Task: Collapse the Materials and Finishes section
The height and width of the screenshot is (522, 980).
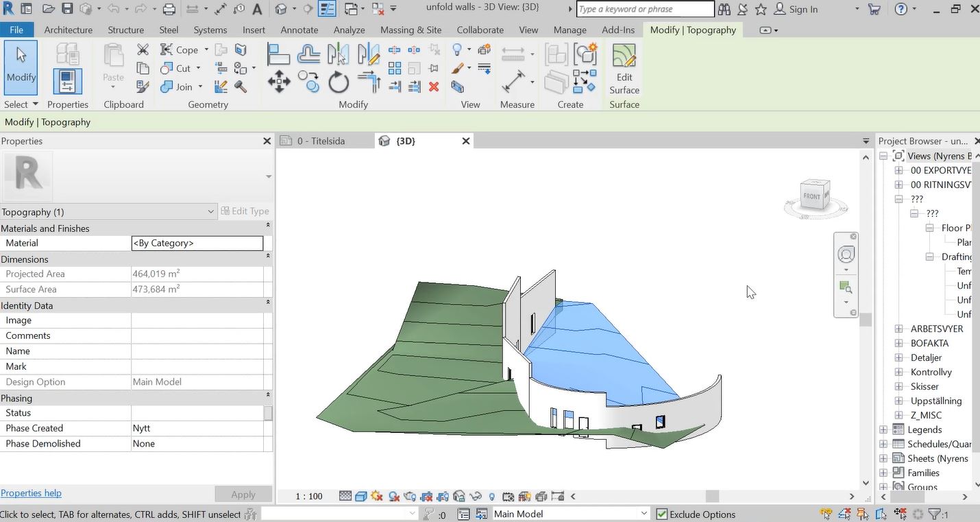Action: click(x=267, y=228)
